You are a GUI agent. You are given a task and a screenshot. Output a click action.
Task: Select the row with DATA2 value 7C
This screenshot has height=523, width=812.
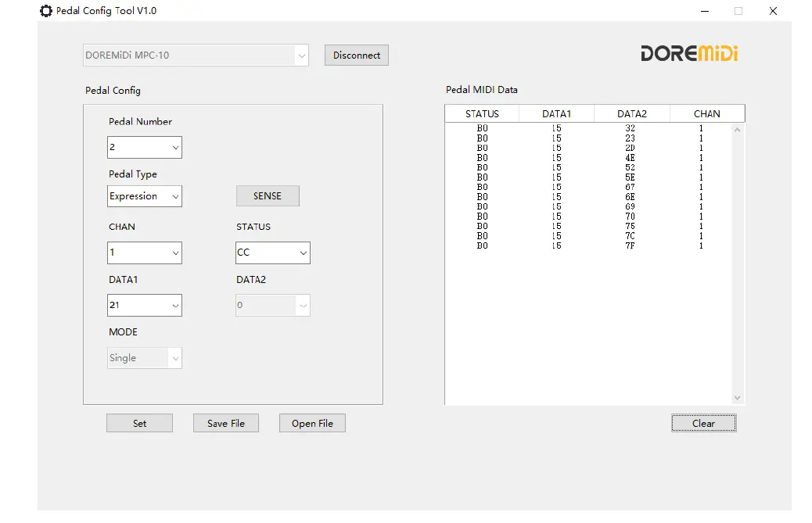point(588,236)
